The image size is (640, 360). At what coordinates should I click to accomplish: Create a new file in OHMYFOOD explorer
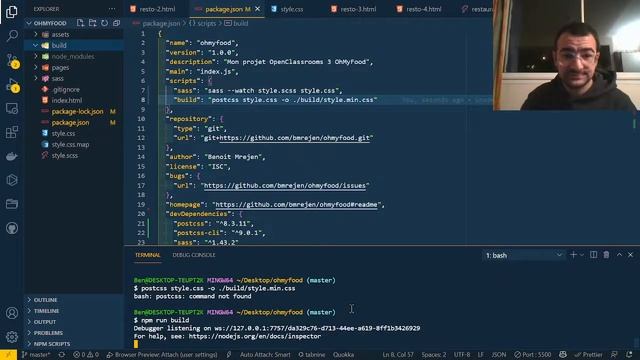coord(80,23)
